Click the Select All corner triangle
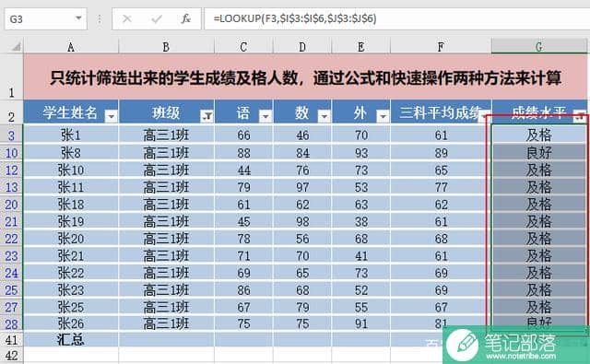 [x=17, y=47]
